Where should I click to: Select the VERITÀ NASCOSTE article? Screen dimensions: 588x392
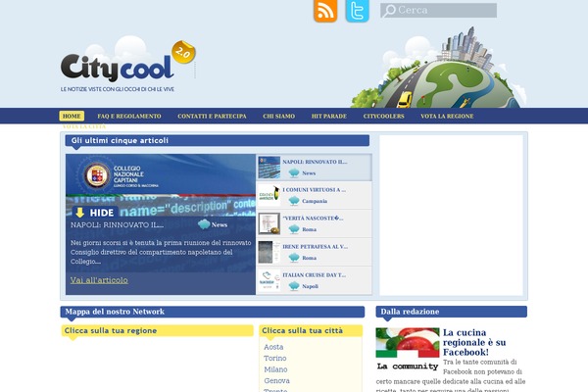[315, 223]
